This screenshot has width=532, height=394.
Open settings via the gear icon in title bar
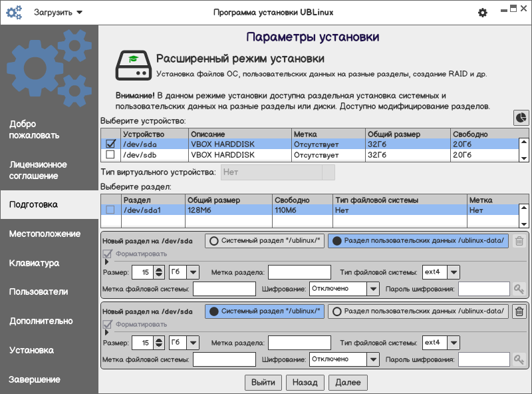[483, 13]
